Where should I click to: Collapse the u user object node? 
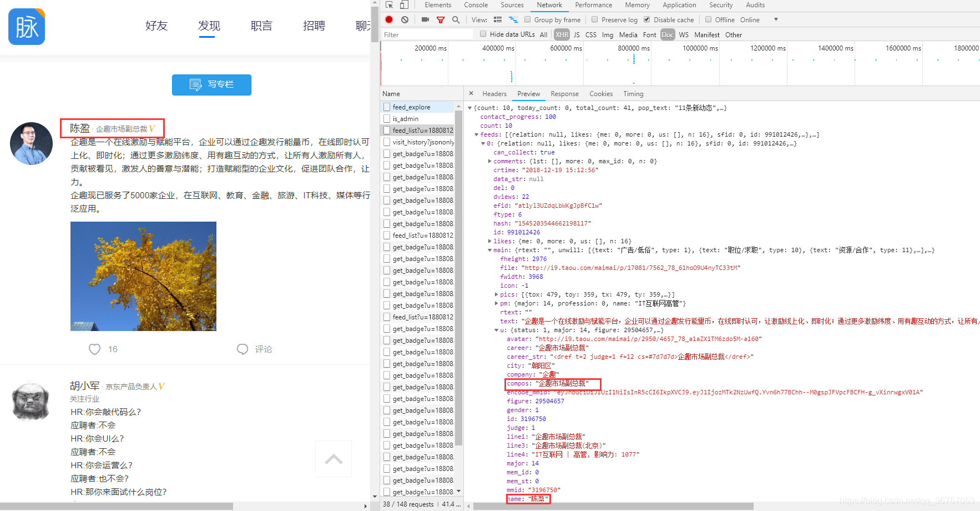(x=497, y=330)
